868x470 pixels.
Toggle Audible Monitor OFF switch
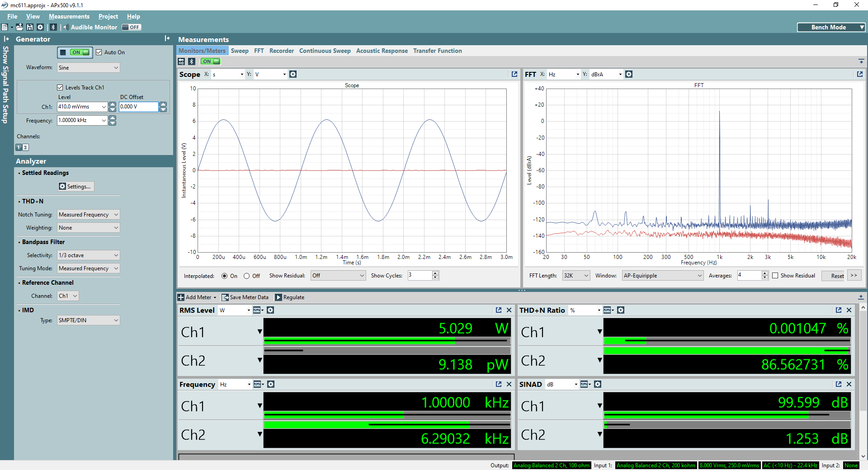tap(132, 27)
